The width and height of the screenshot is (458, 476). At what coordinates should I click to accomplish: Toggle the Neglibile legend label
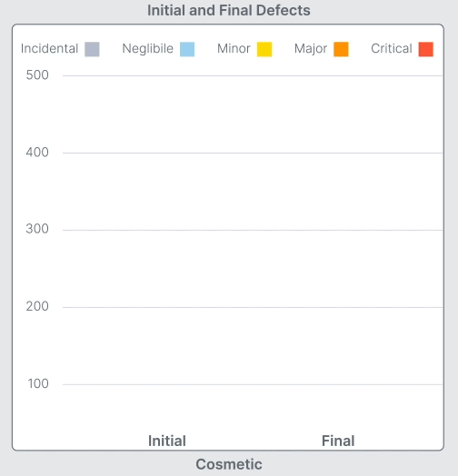(147, 48)
